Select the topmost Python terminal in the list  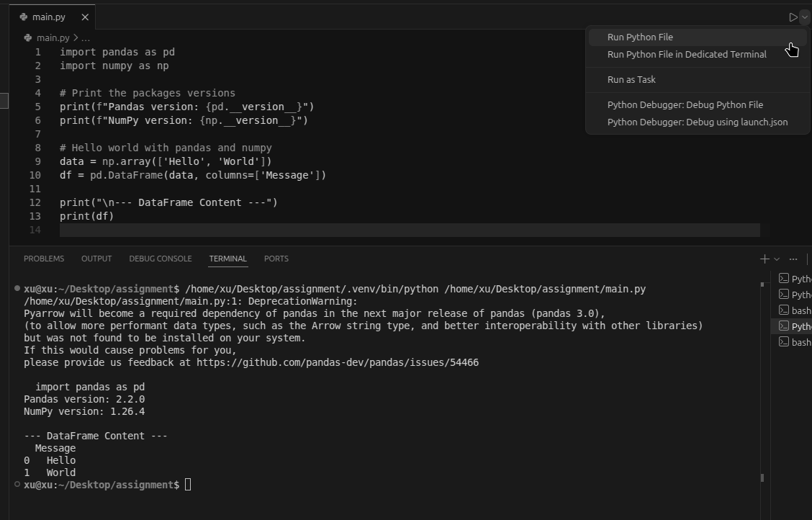(792, 279)
